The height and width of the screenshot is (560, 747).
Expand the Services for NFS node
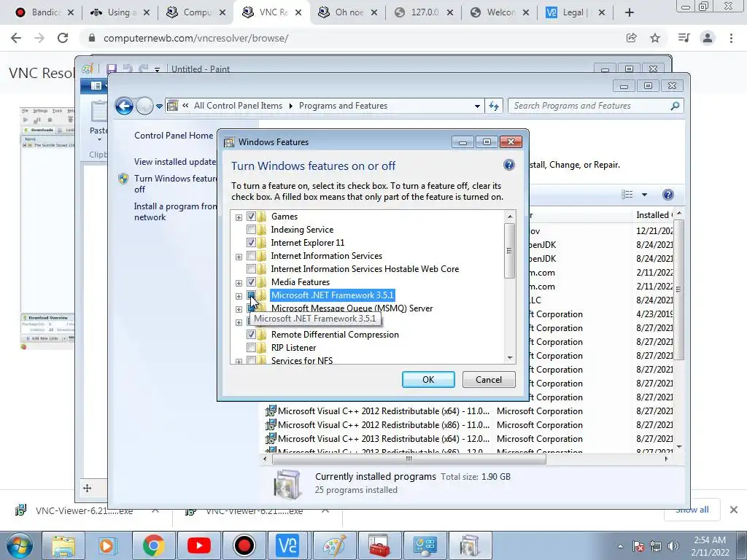pos(239,362)
